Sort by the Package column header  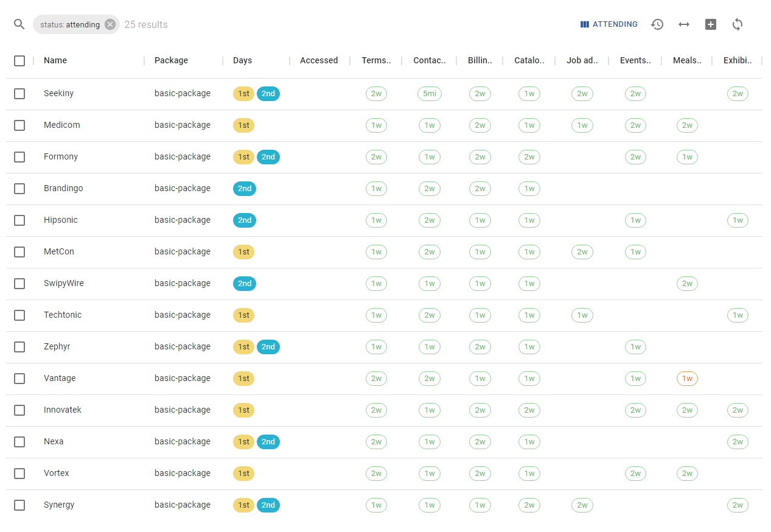tap(171, 60)
